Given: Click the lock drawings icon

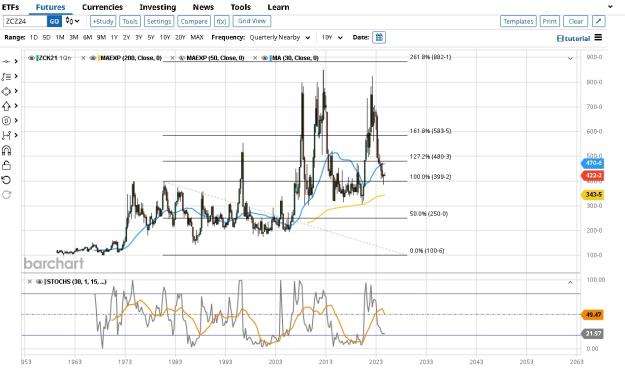Looking at the screenshot, I should [6, 165].
